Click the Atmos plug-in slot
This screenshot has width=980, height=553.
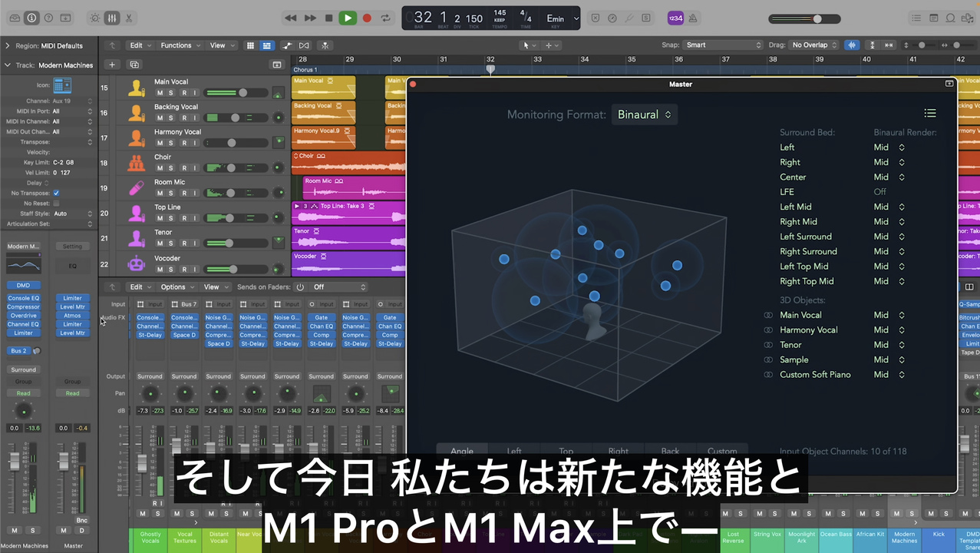coord(72,316)
